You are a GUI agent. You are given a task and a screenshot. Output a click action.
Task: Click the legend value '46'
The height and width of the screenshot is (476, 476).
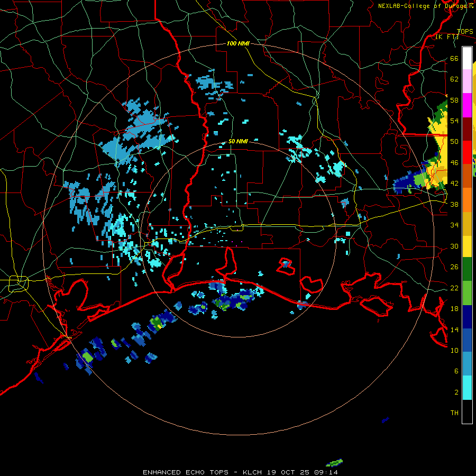click(454, 162)
